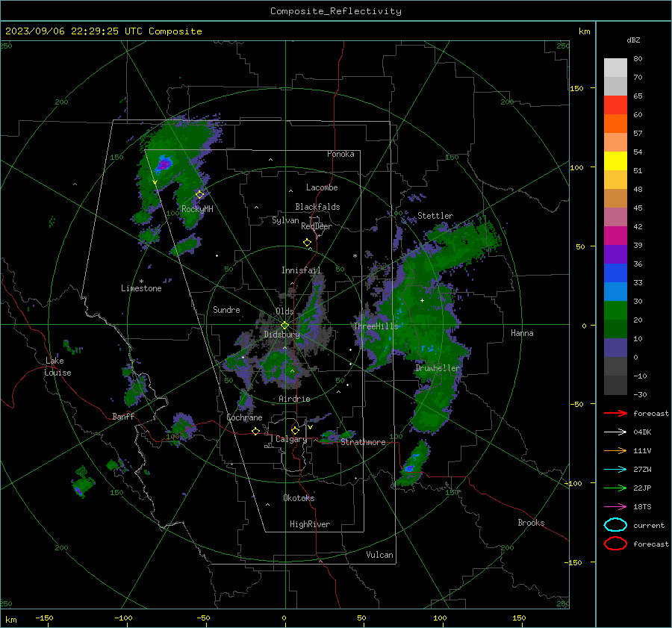This screenshot has height=628, width=672.
Task: Select the light blue dBZ swatch
Action: 615,292
